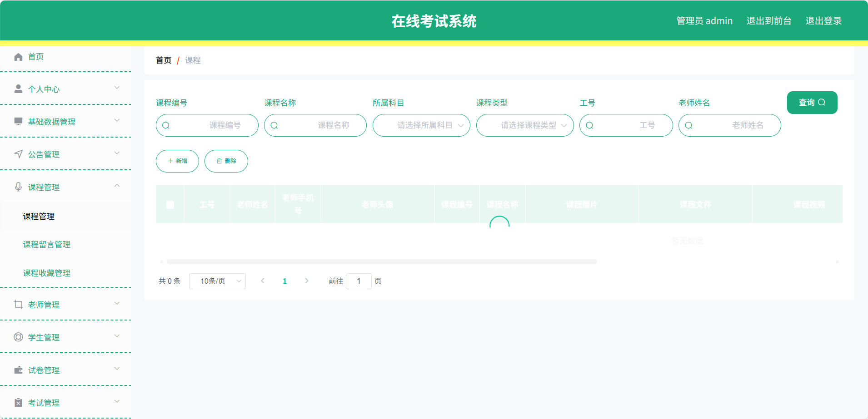Viewport: 868px width, 419px height.
Task: Click the 新增 add button
Action: tap(177, 161)
